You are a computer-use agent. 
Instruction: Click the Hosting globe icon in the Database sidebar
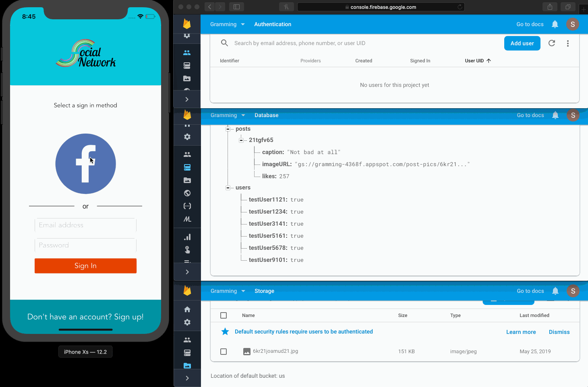click(x=187, y=193)
